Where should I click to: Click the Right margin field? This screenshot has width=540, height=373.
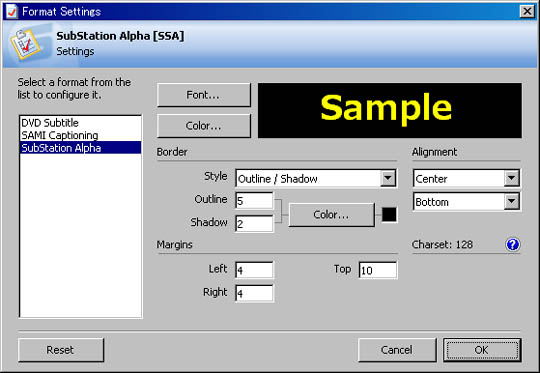[254, 293]
